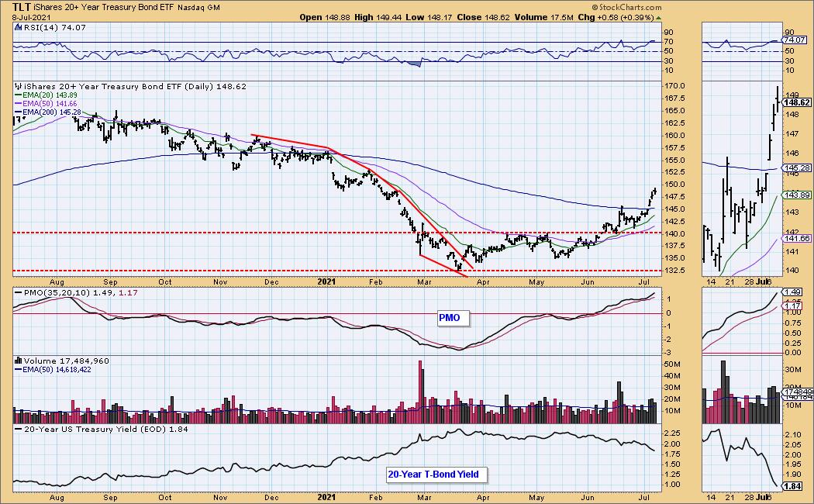Screen dimensions: 814x504
Task: Click the EMA(200) 145.28 legend entry
Action: click(x=51, y=112)
